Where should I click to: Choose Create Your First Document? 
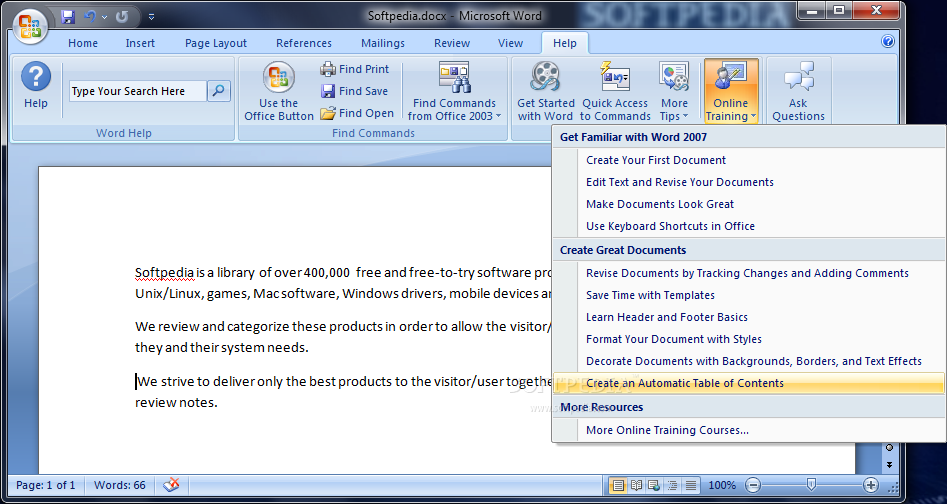click(749, 160)
